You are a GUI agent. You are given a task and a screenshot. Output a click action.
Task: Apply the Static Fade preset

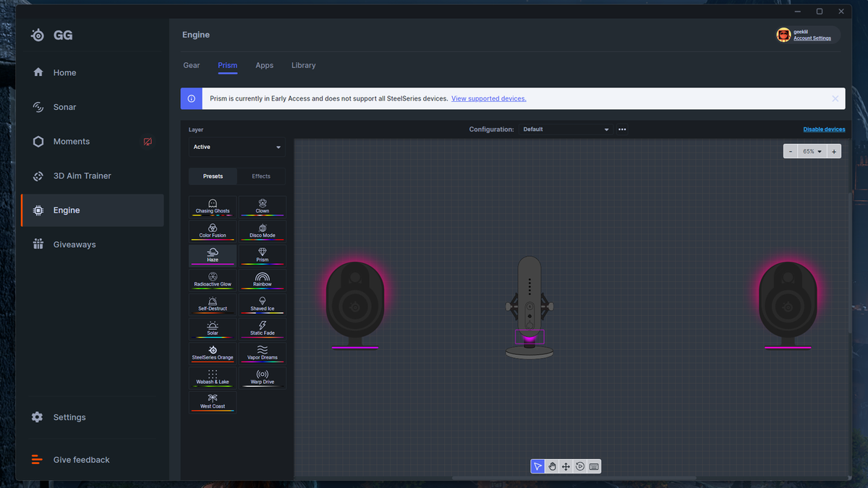(x=263, y=329)
